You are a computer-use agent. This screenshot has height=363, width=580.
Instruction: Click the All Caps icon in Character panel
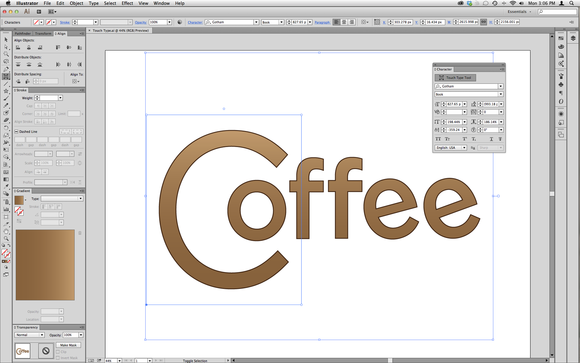pos(438,139)
